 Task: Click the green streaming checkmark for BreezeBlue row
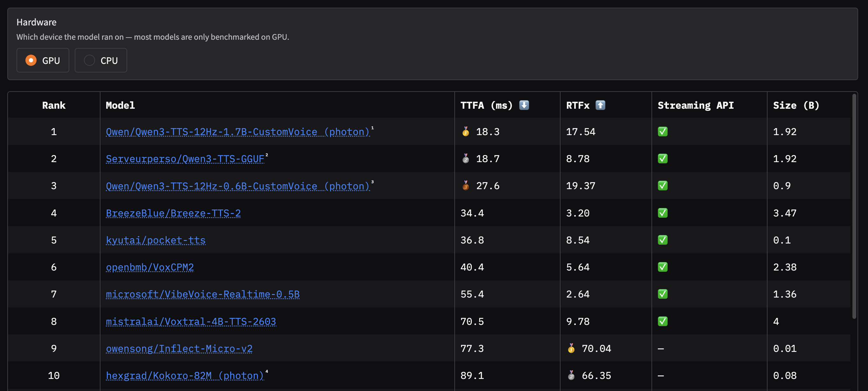pos(663,213)
